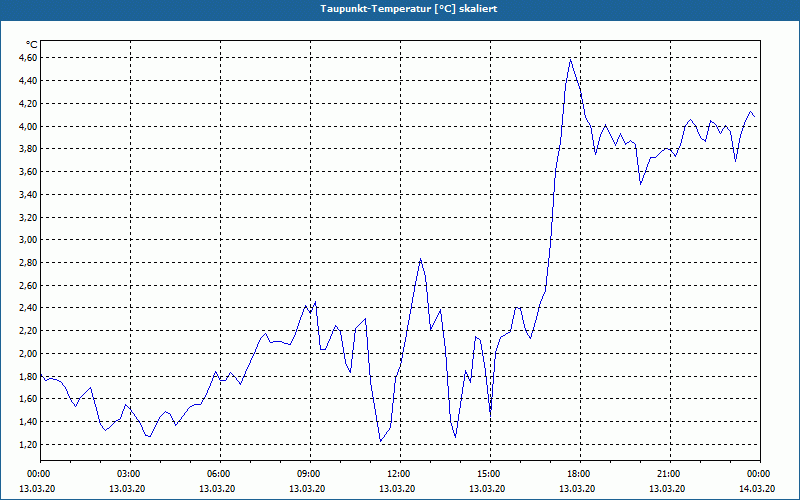Pick the y-axis tick '3,80'
Screen dimensions: 800x500
[x=29, y=149]
